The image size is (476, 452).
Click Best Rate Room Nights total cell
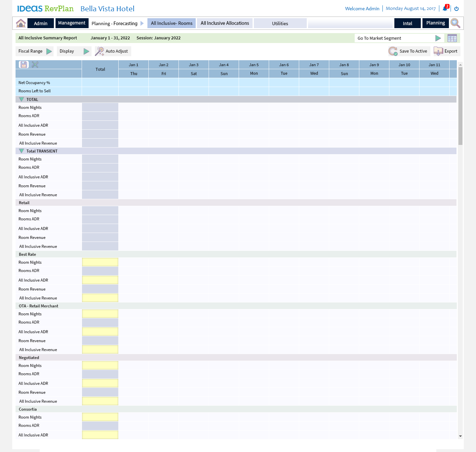point(100,262)
